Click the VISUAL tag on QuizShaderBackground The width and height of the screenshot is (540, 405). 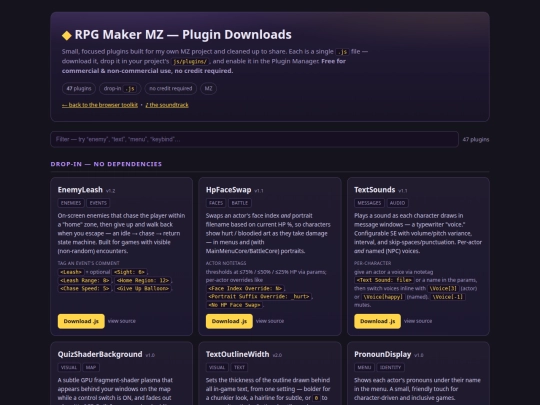[69, 367]
